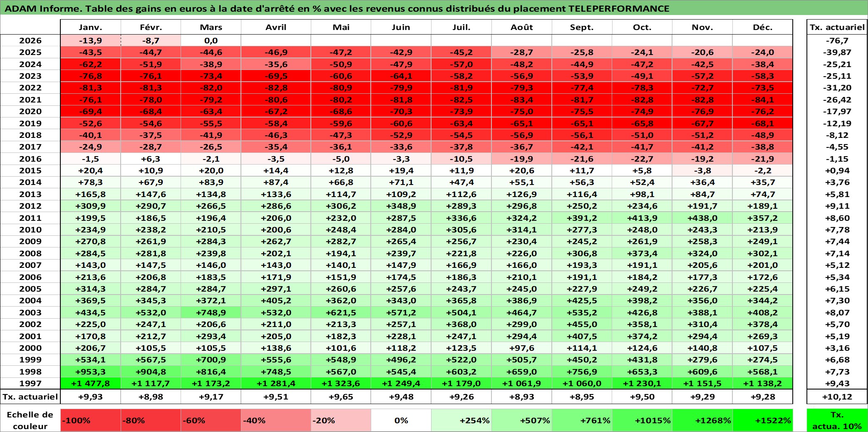Click the Tx. actua. 10% green box
This screenshot has height=432, width=868.
837,420
